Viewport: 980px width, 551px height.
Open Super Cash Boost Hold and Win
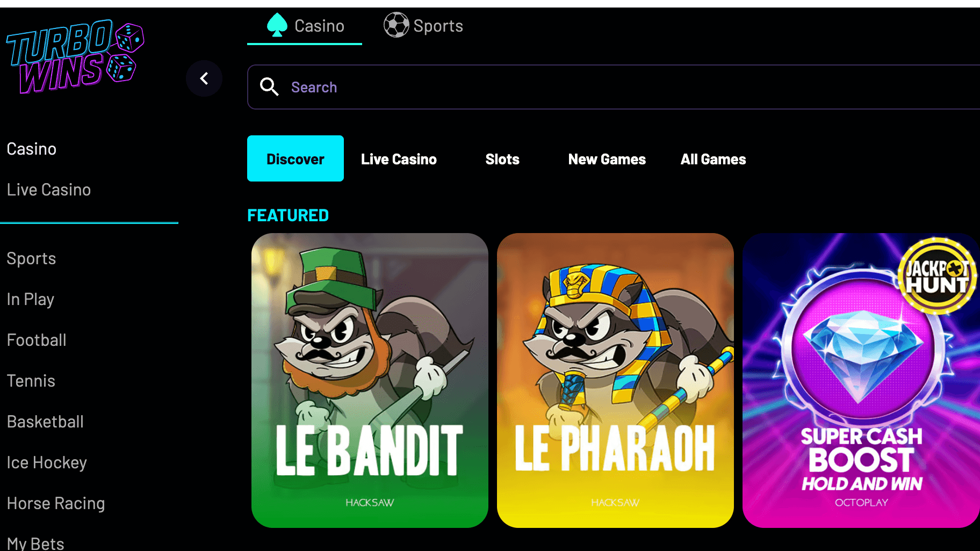click(x=861, y=380)
